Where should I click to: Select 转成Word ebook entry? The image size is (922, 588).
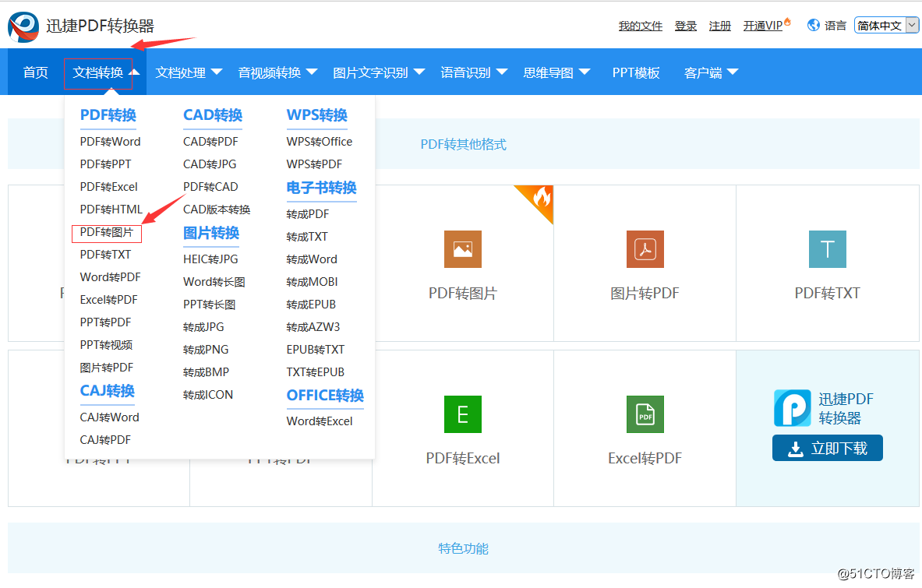click(312, 259)
